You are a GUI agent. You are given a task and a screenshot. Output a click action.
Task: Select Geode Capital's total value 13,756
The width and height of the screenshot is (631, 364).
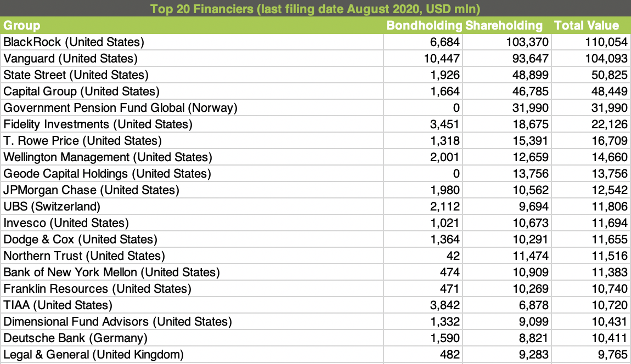pyautogui.click(x=591, y=174)
